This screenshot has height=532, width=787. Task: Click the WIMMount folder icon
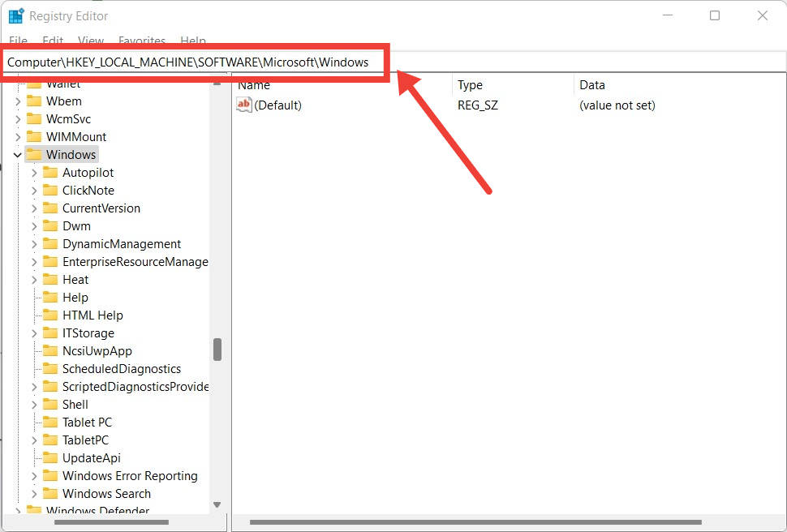pos(33,137)
